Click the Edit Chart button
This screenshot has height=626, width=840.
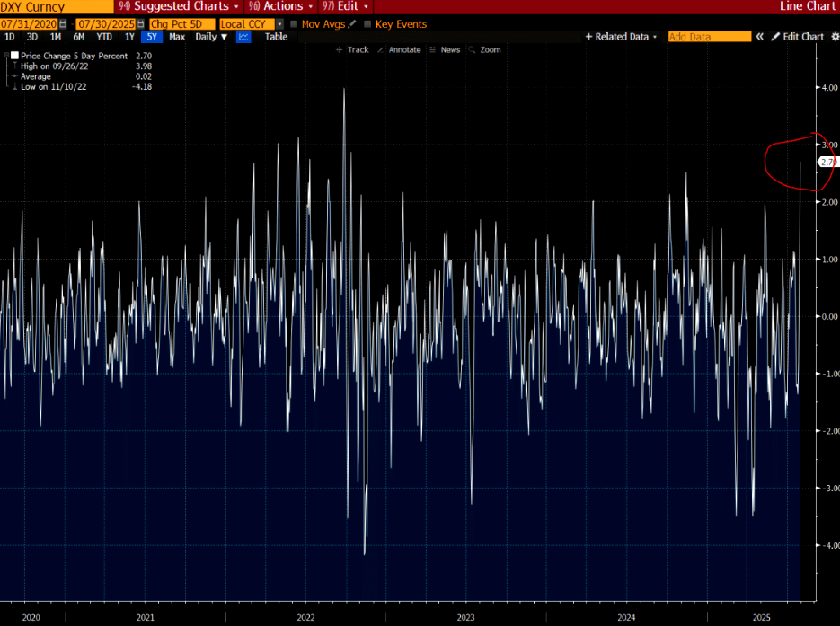[x=797, y=37]
